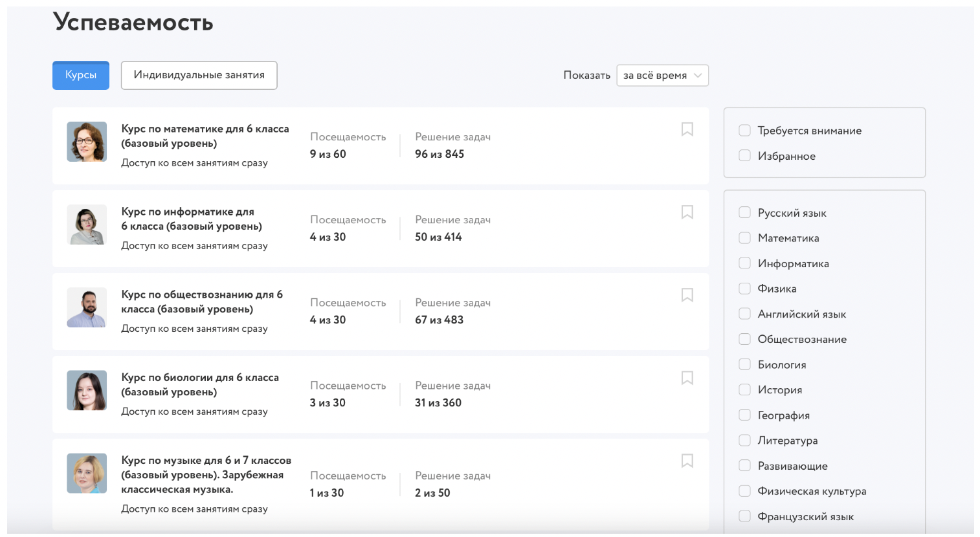Open the informatics course teacher photo
980x537 pixels.
tap(87, 225)
